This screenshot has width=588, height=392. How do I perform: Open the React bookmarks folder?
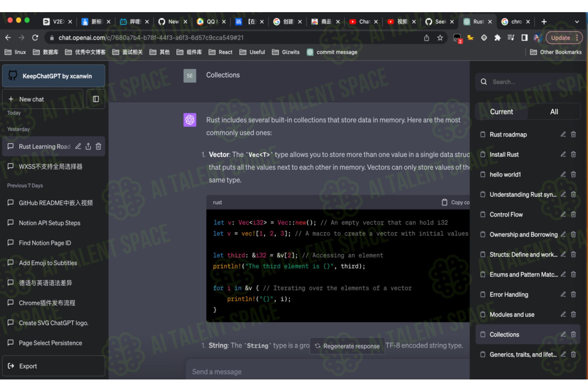pyautogui.click(x=221, y=52)
